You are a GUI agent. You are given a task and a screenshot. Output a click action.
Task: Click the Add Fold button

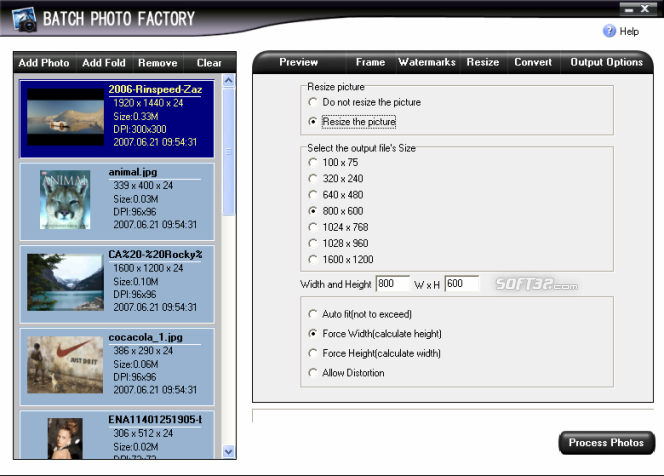[x=104, y=63]
